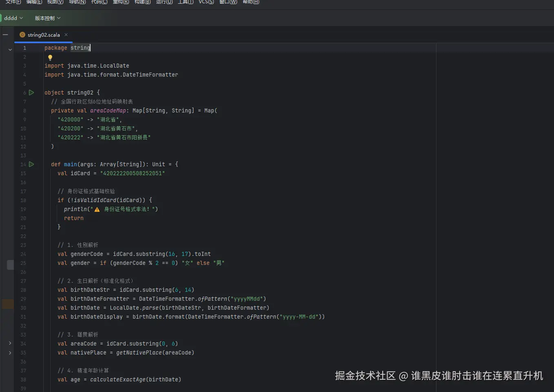The width and height of the screenshot is (554, 392).
Task: Click the "yyyy-MM-dd" pattern string
Action: tap(299, 317)
